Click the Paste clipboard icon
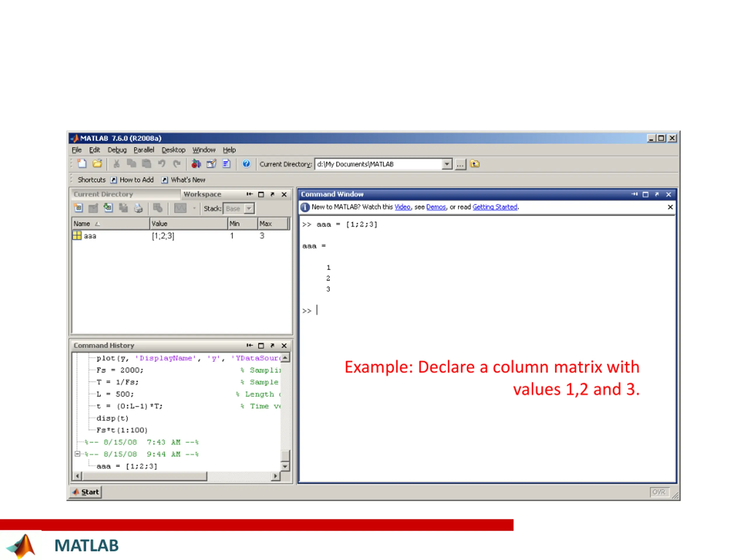Image resolution: width=747 pixels, height=560 pixels. pos(146,164)
